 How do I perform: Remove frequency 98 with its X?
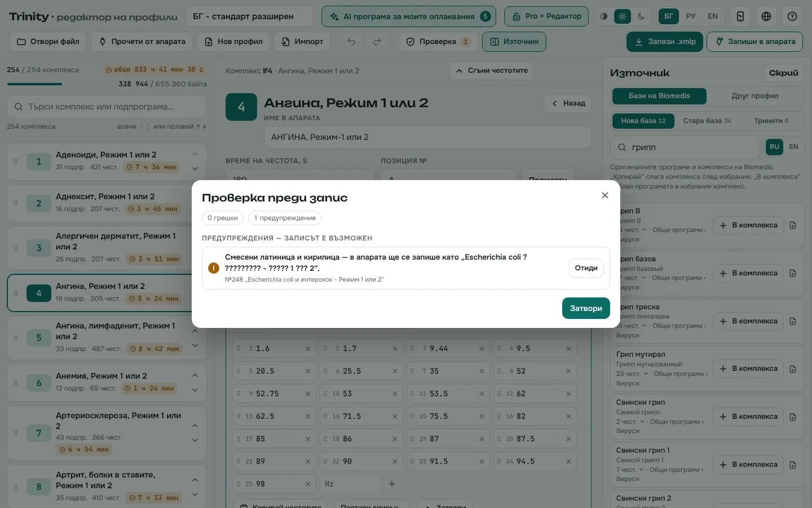(x=308, y=484)
